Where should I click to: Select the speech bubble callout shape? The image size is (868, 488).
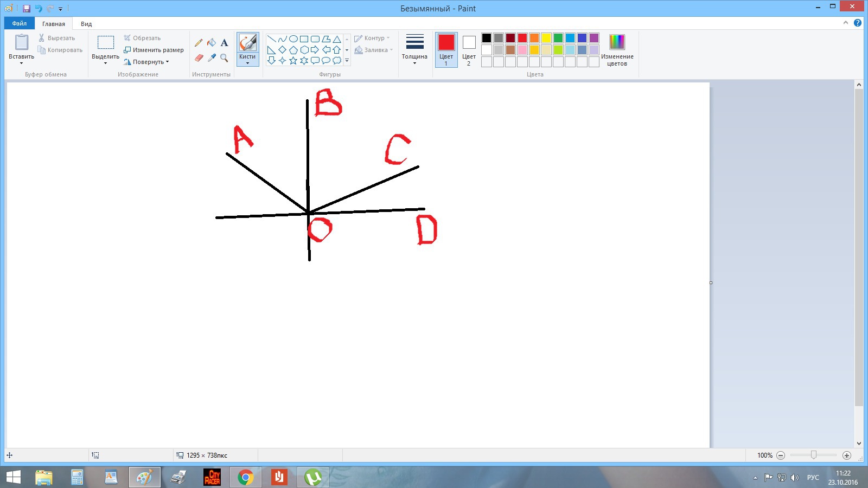(x=315, y=61)
